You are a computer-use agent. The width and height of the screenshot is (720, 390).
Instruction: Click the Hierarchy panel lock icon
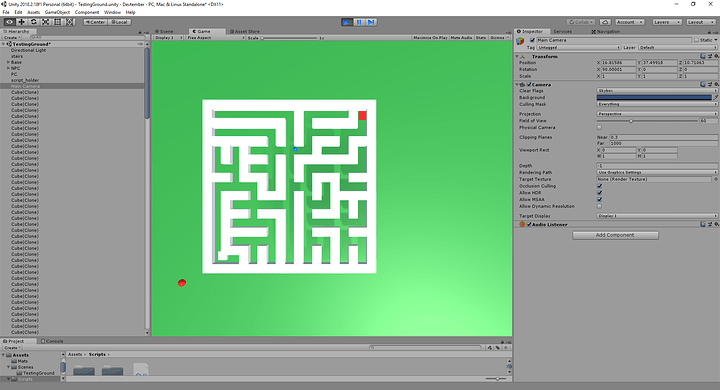tap(140, 32)
